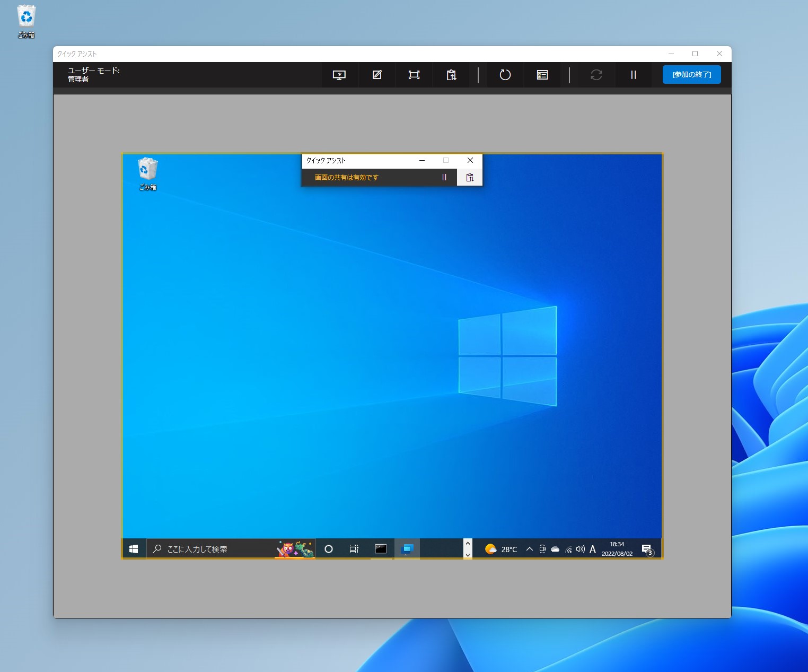Click the Select Monitor toolbar icon
The width and height of the screenshot is (808, 672).
point(339,75)
